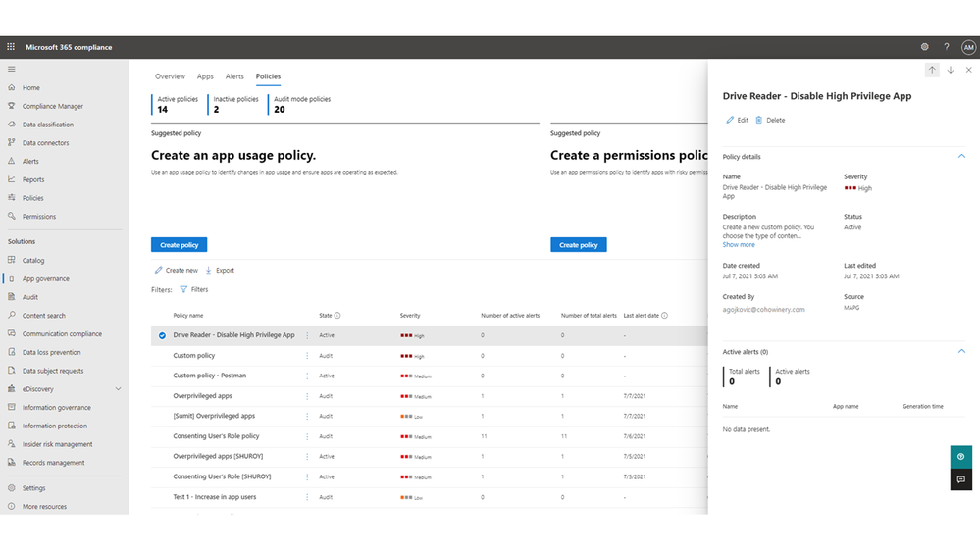Screen dimensions: 980x551
Task: Go to next item with down arrow
Action: point(950,70)
